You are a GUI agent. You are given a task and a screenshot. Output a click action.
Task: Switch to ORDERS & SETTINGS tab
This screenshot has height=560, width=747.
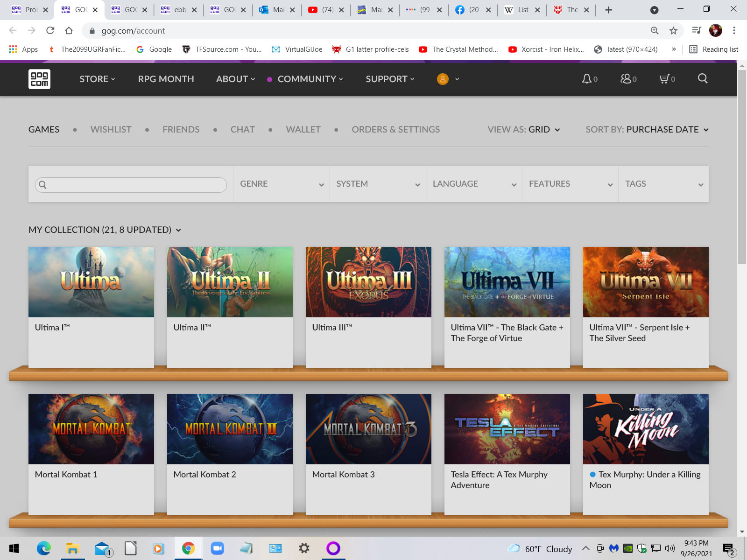coord(395,129)
